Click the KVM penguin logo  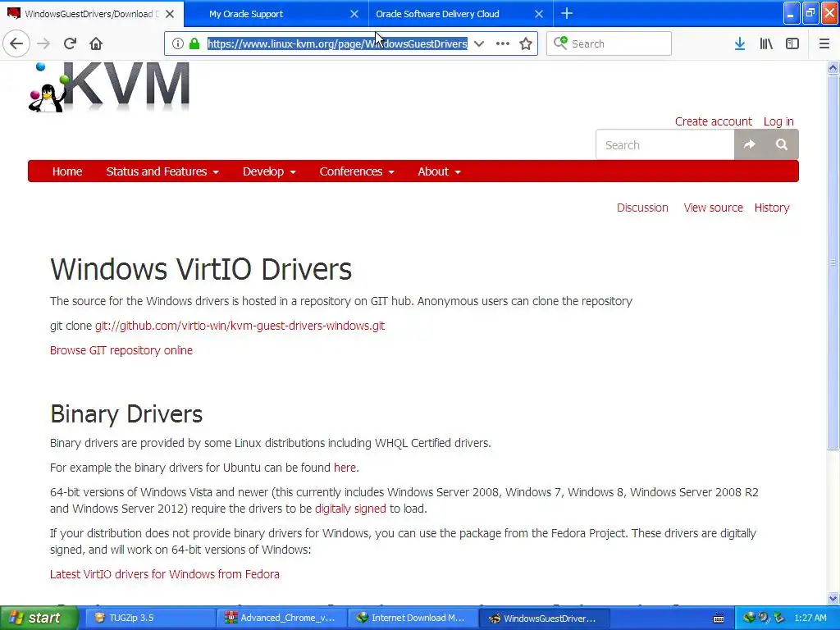pyautogui.click(x=109, y=87)
